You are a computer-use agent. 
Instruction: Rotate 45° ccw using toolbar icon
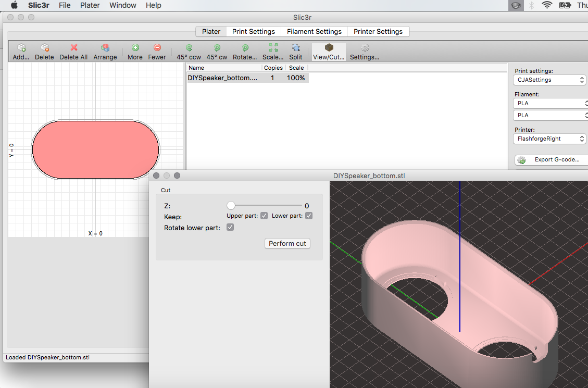(x=189, y=47)
